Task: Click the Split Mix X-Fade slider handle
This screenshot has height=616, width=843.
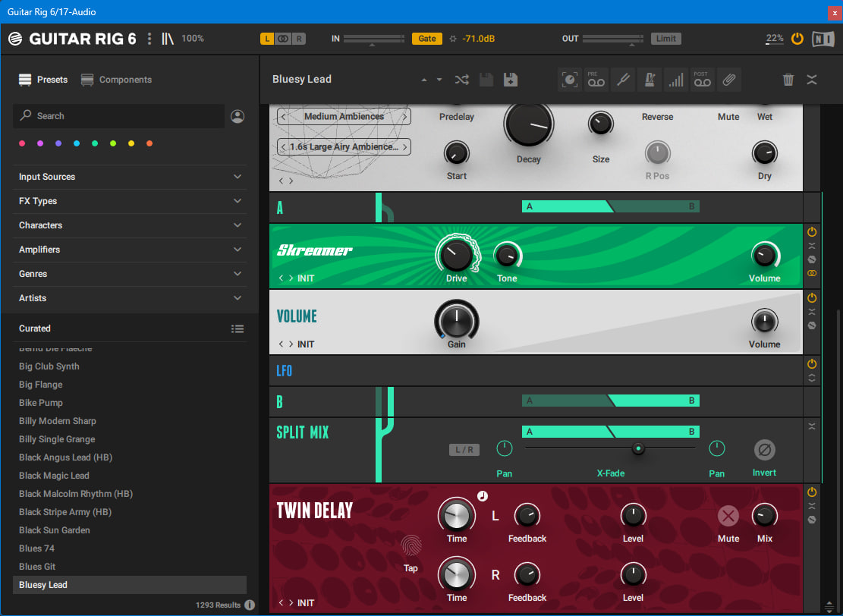Action: click(x=638, y=448)
